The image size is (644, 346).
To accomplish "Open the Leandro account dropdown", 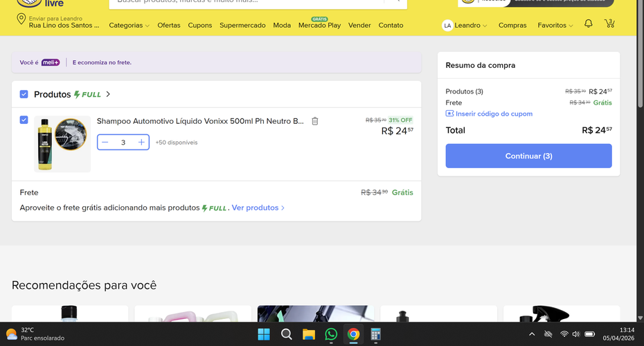I will click(465, 26).
